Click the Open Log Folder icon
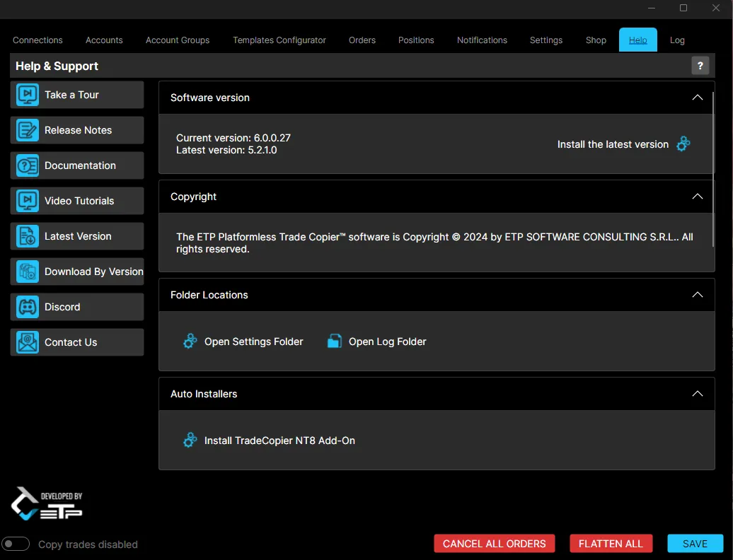Screen dimensions: 733x560 point(334,342)
